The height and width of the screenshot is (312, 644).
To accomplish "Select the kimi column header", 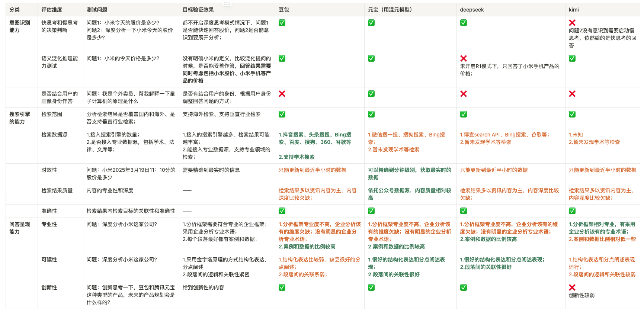I will pyautogui.click(x=602, y=10).
